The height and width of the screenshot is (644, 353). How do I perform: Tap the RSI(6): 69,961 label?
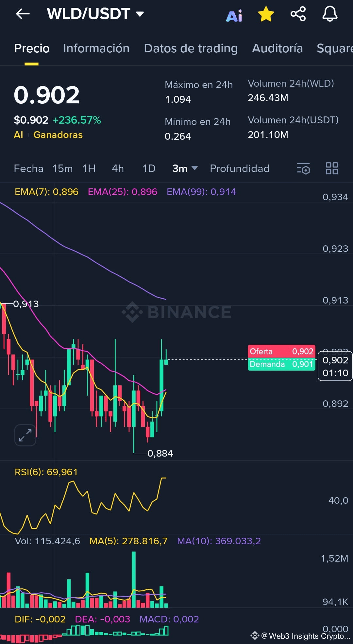[x=46, y=472]
